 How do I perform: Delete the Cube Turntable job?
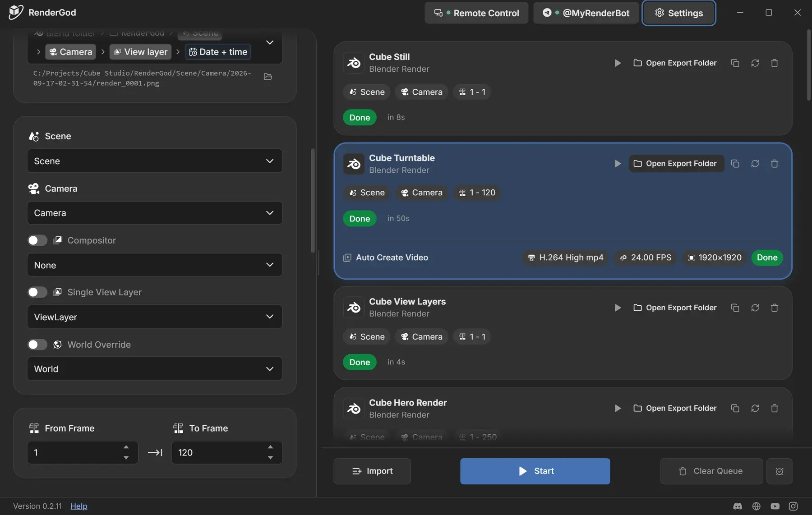(775, 164)
